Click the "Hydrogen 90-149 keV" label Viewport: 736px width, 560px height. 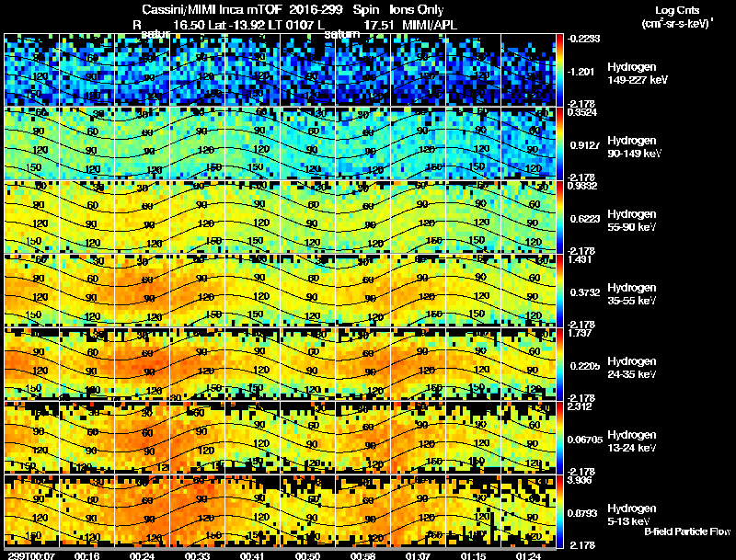pos(634,147)
